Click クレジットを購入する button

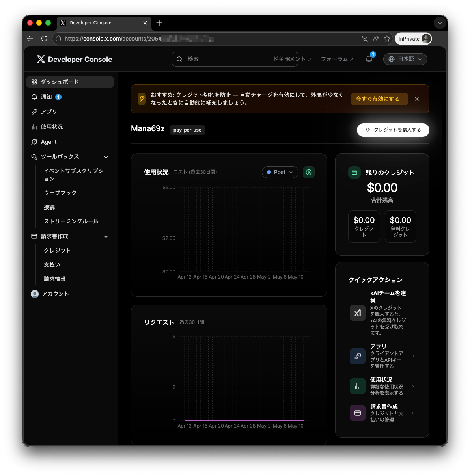click(x=393, y=130)
